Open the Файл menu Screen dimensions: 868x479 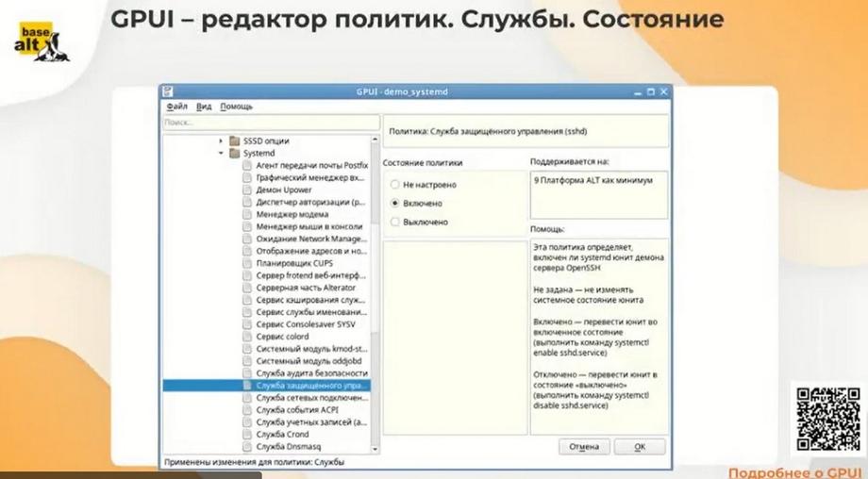click(177, 107)
